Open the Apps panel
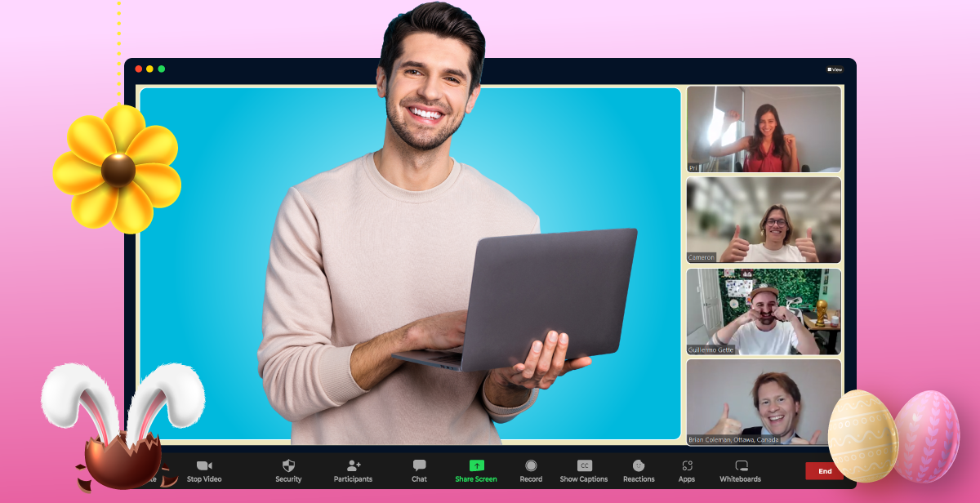The image size is (980, 503). [x=687, y=471]
